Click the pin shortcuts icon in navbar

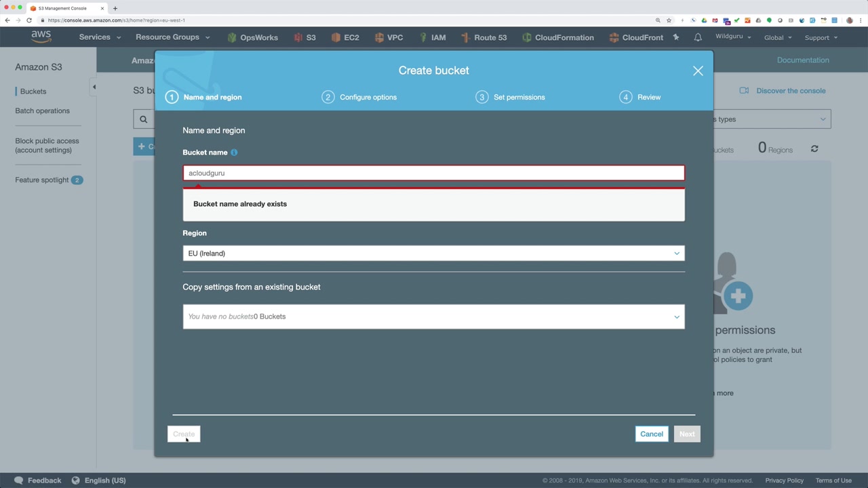tap(676, 37)
